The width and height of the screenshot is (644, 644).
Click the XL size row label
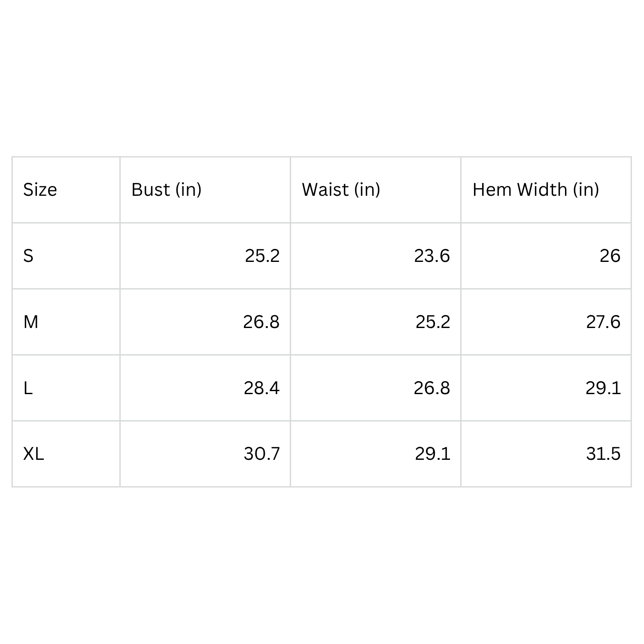coord(33,454)
